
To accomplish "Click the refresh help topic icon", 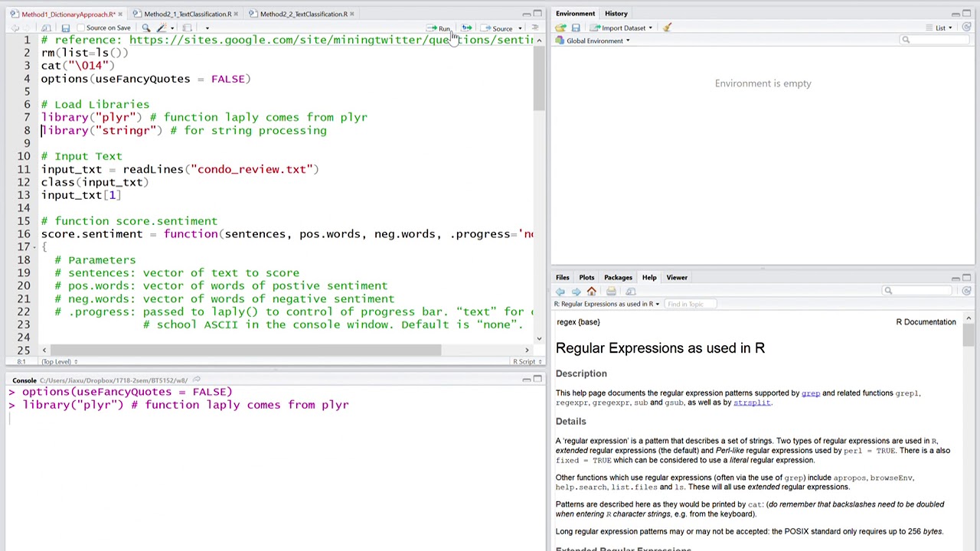I will point(966,292).
